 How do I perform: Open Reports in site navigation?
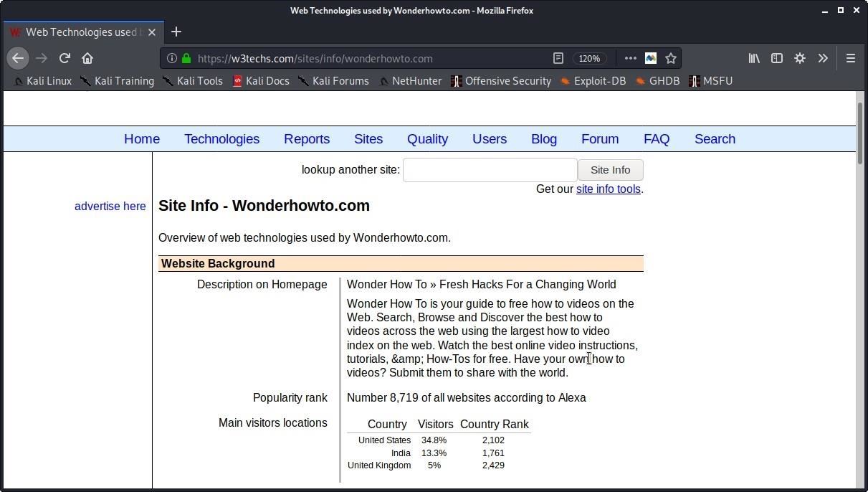(x=307, y=139)
